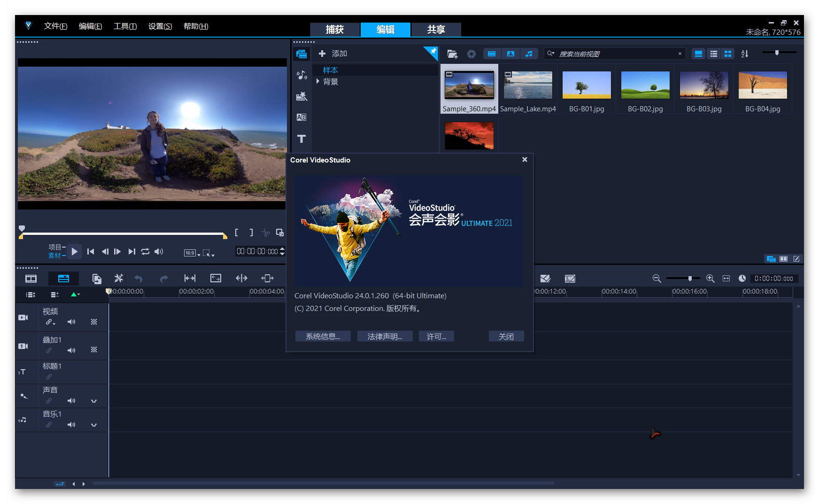Expand the 音乐1 track chevron
Image resolution: width=819 pixels, height=504 pixels.
click(x=94, y=425)
